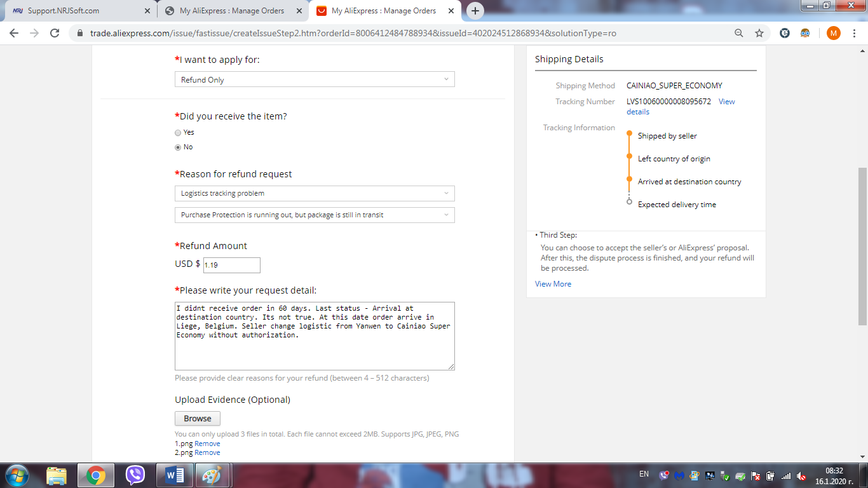Open Paint from the taskbar
Viewport: 868px width, 488px height.
pos(211,475)
